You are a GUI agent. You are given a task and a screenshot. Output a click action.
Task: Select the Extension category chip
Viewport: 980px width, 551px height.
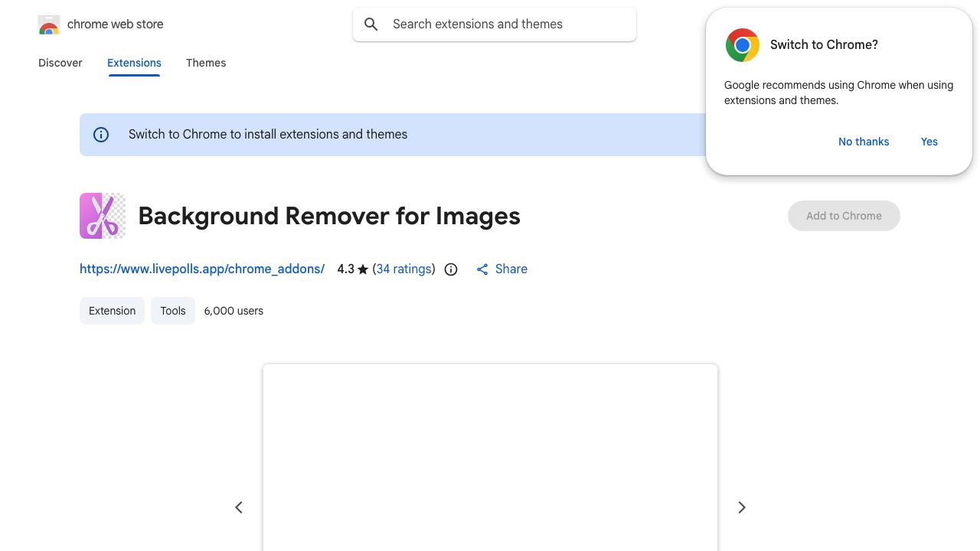coord(112,311)
